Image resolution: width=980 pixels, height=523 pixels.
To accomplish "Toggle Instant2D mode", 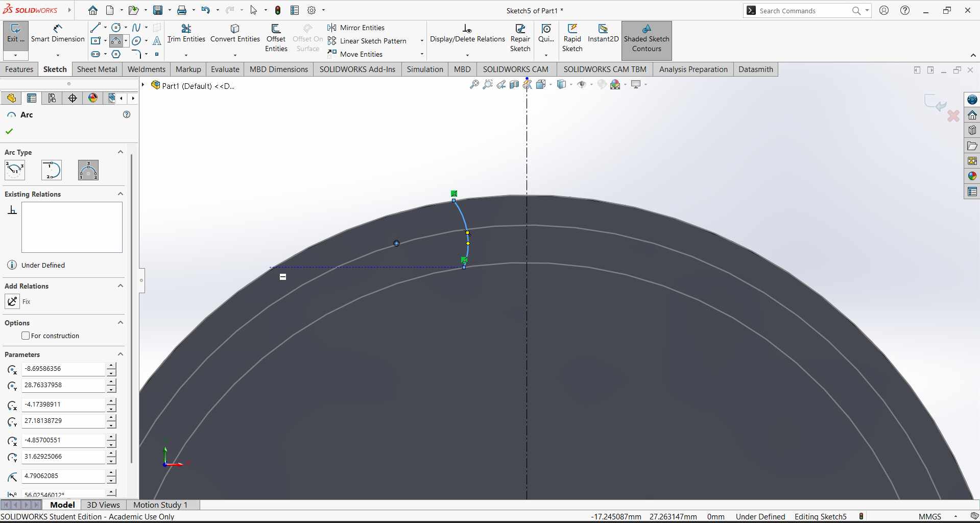I will 603,34.
